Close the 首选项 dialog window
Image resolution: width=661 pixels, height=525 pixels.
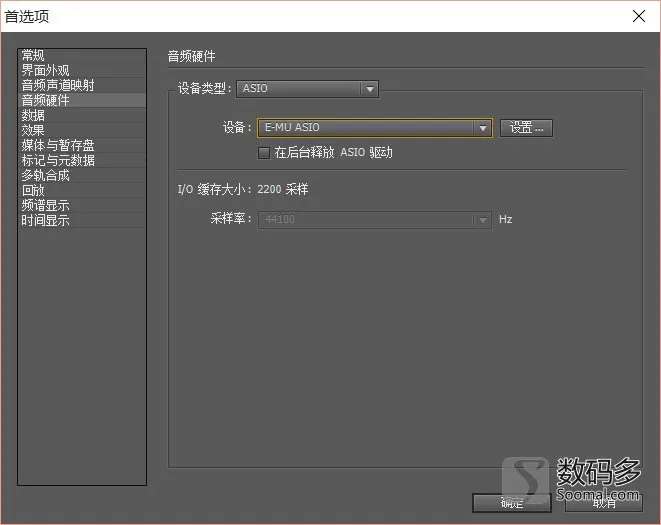[639, 16]
